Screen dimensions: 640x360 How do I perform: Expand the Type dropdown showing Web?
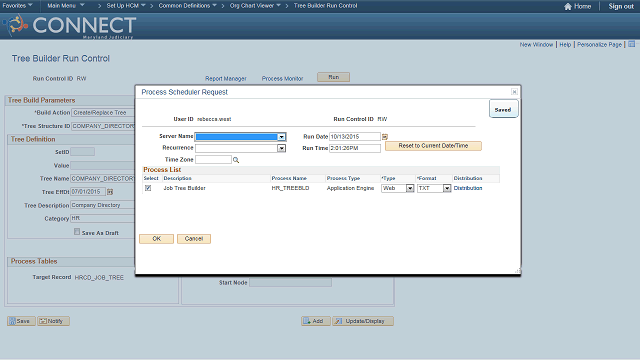[x=410, y=188]
